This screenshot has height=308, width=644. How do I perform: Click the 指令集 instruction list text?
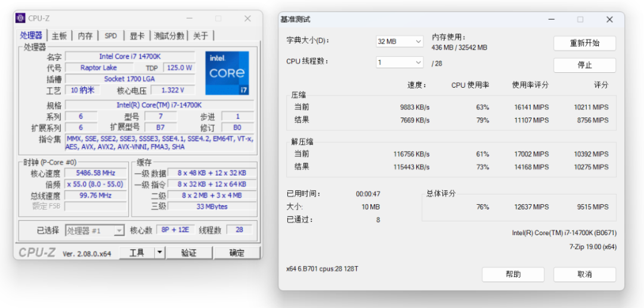159,143
